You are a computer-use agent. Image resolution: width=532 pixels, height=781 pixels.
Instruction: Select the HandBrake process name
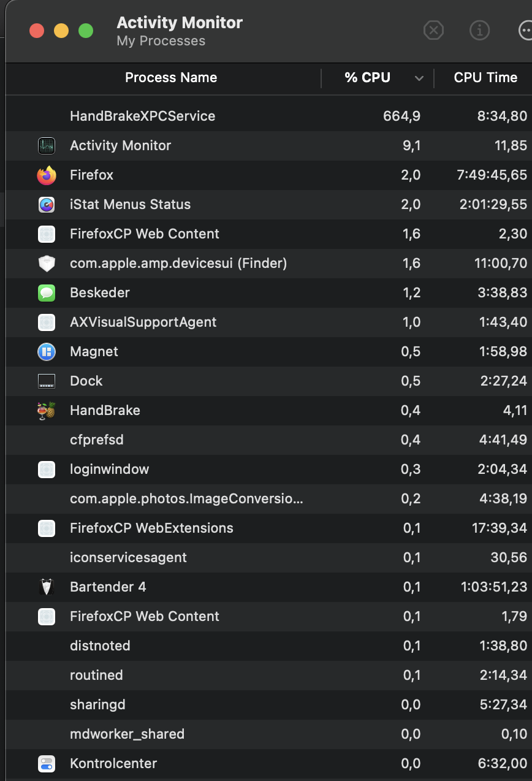click(x=105, y=410)
